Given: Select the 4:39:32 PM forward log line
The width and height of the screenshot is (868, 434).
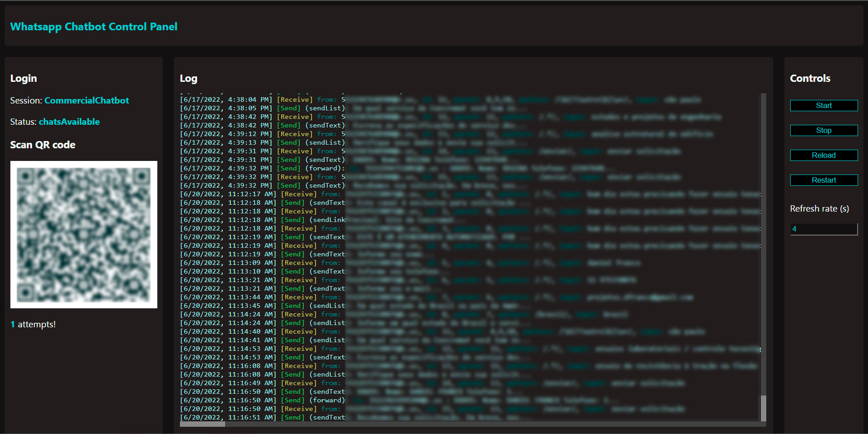Looking at the screenshot, I should (x=262, y=168).
